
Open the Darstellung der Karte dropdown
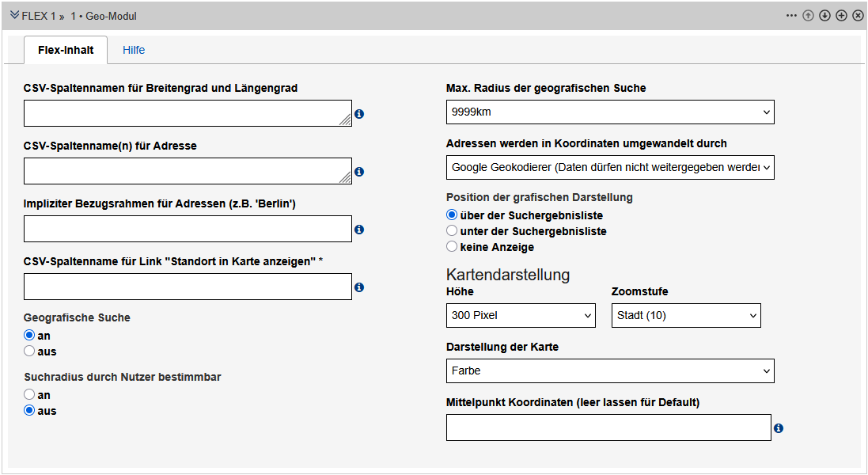610,370
